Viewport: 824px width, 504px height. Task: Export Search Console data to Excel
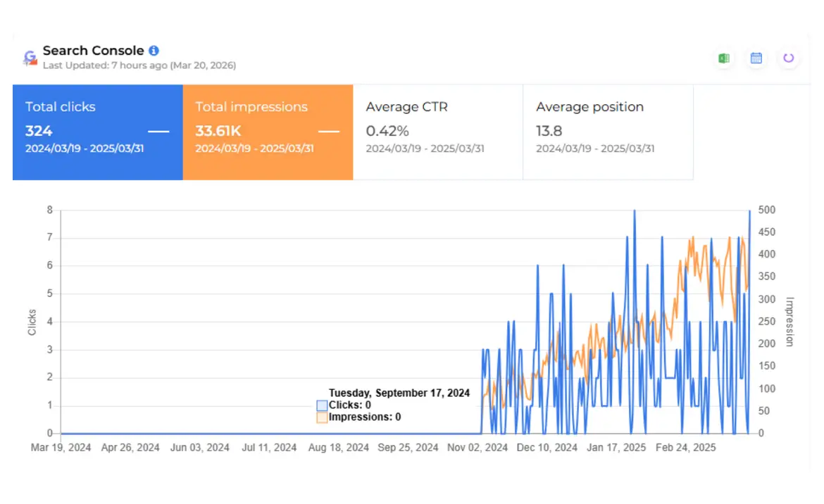click(x=724, y=58)
